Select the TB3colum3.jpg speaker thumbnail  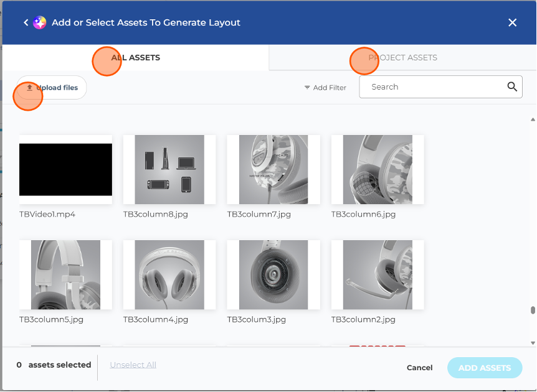(x=273, y=274)
